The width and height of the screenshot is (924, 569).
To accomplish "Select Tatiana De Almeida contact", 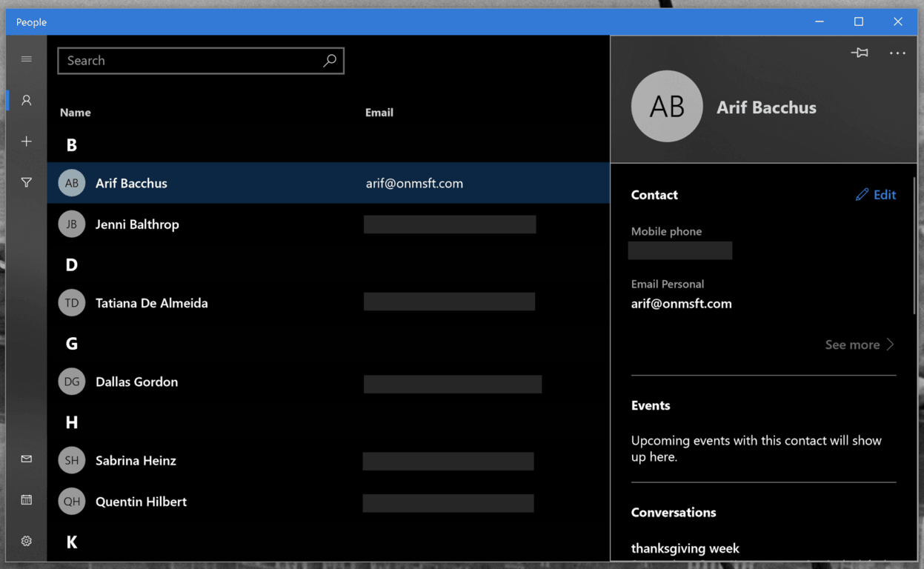I will tap(328, 303).
